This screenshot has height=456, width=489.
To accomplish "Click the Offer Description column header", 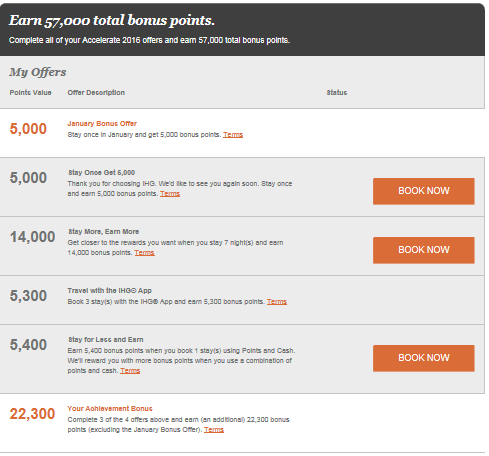I will point(96,92).
